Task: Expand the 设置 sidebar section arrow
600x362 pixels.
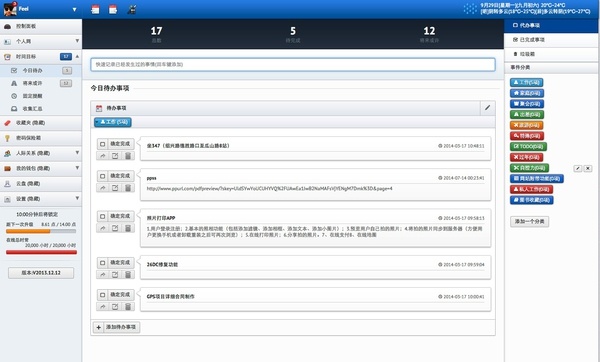Action: (77, 198)
